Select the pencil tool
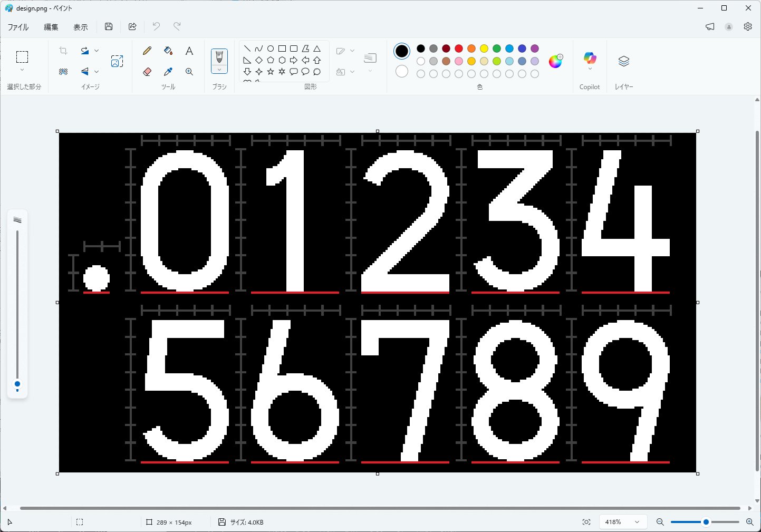The height and width of the screenshot is (532, 761). tap(147, 51)
